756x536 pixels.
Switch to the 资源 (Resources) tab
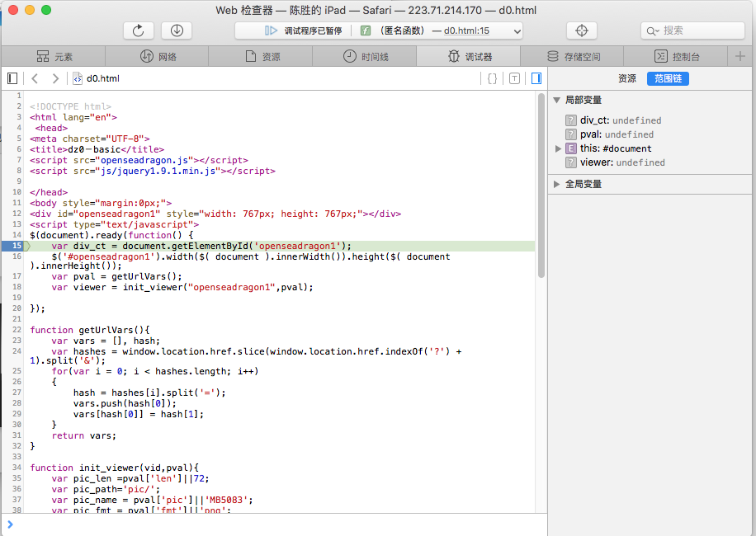point(261,57)
